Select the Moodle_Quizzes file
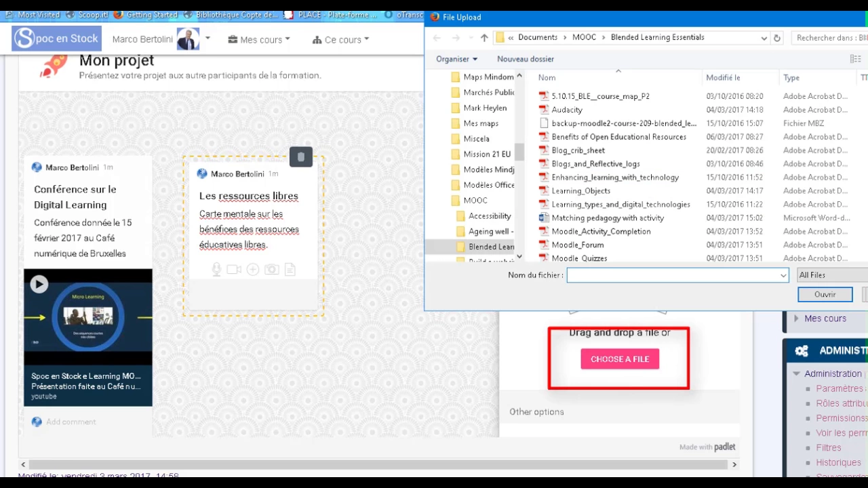Screen dimensions: 868x488 tap(579, 258)
